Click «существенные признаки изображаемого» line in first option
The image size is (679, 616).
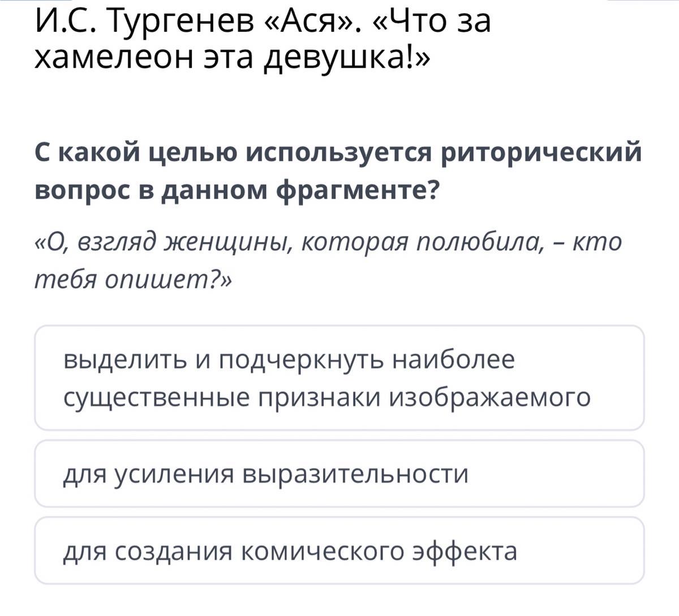(326, 397)
